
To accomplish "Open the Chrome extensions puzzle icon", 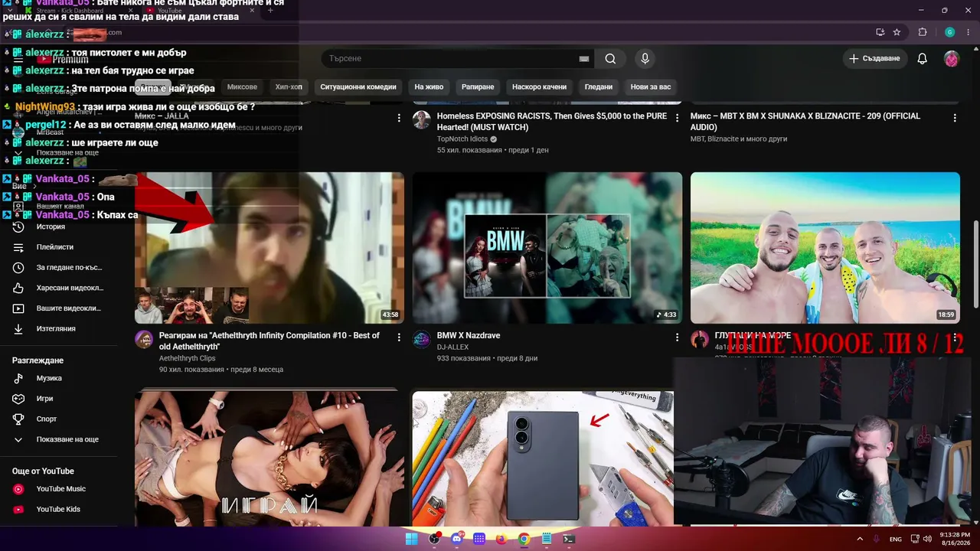I will pyautogui.click(x=923, y=32).
